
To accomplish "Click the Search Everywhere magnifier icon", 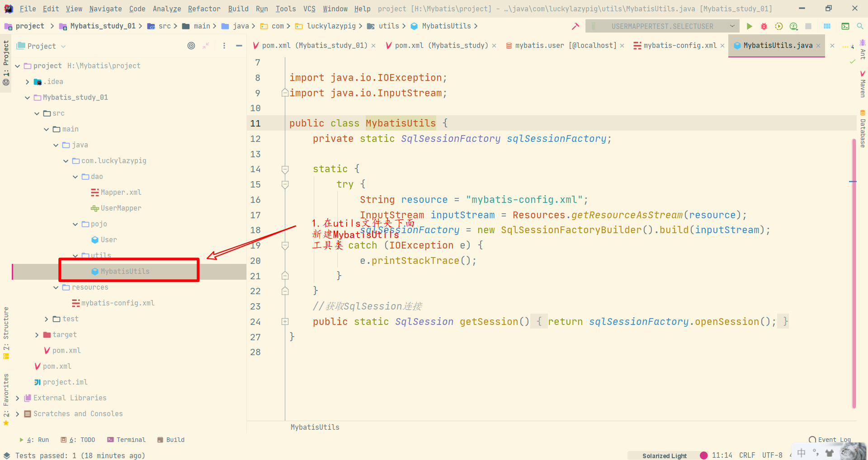I will tap(860, 26).
